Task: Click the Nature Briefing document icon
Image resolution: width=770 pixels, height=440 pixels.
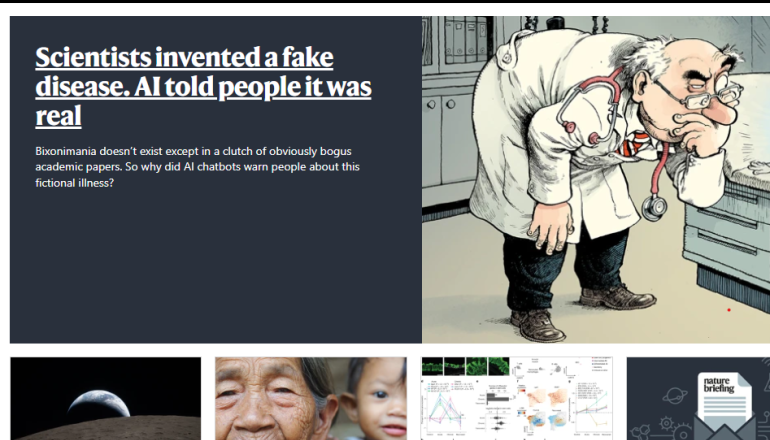Action: (724, 398)
